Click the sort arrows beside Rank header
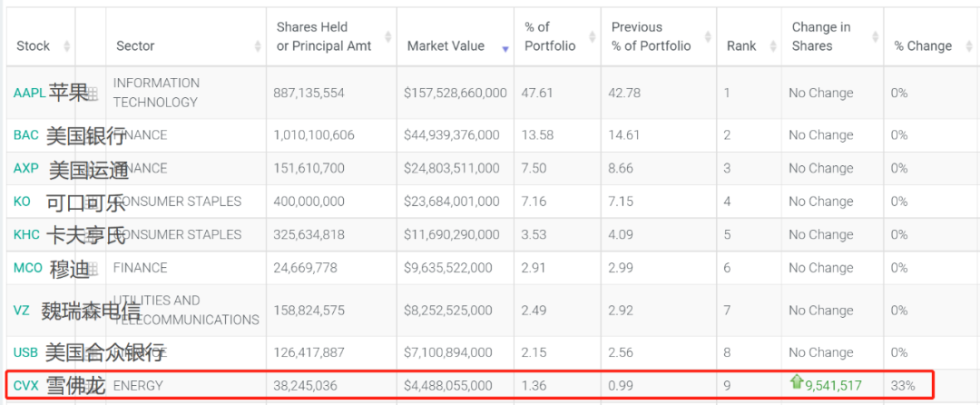 (x=772, y=46)
